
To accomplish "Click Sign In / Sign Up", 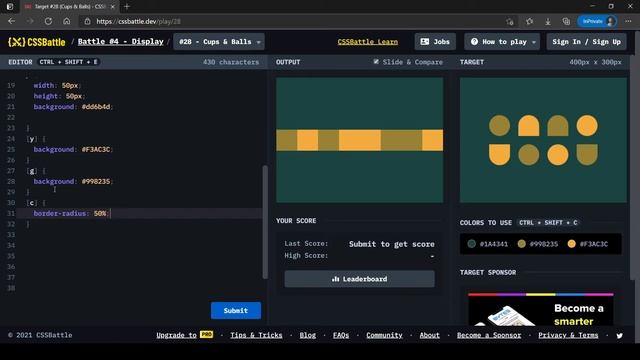I will pyautogui.click(x=586, y=42).
